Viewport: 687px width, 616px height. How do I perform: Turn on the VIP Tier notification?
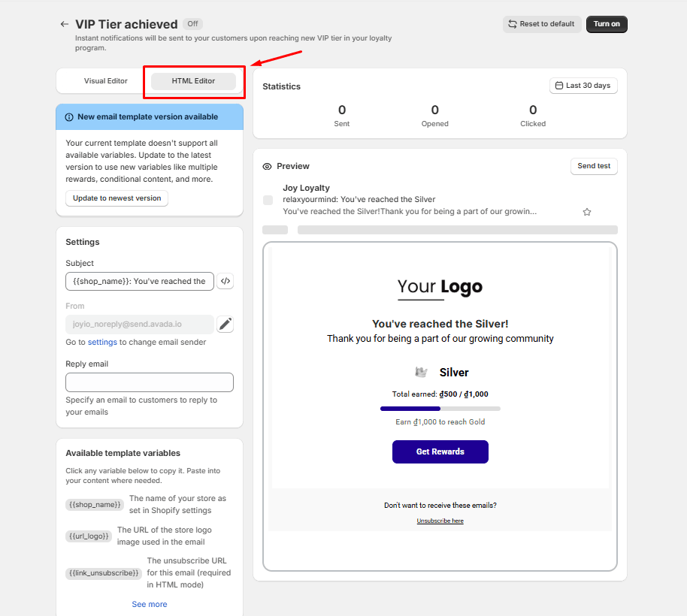pyautogui.click(x=607, y=24)
